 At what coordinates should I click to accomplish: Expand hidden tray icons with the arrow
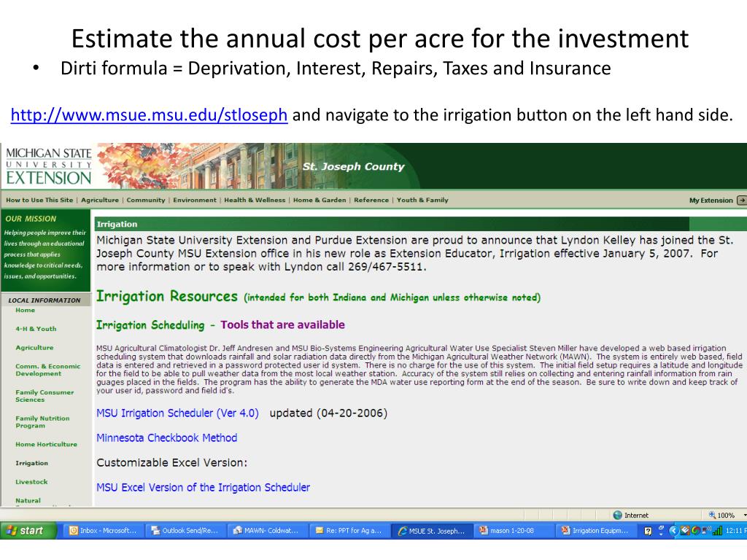click(673, 531)
